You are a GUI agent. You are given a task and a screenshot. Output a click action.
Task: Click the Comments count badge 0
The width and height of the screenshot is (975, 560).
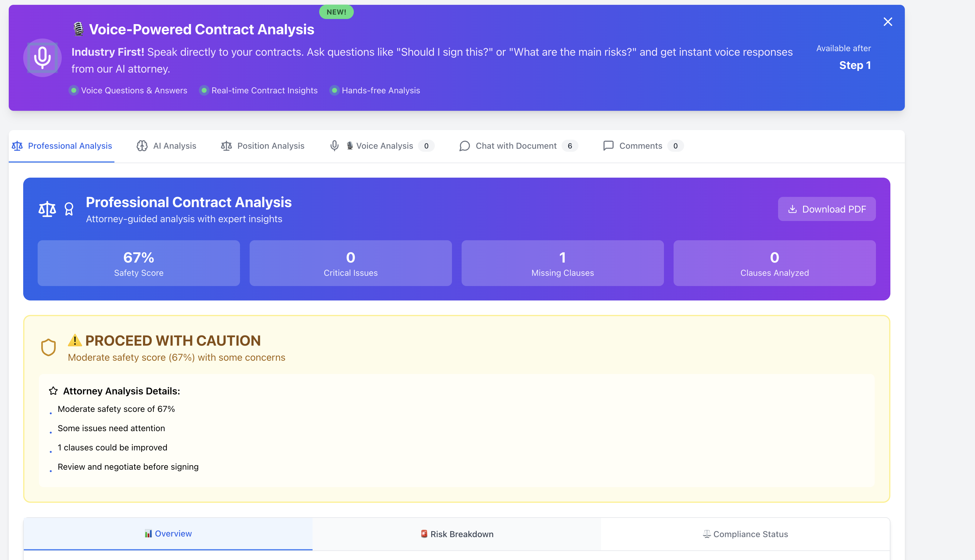(675, 146)
